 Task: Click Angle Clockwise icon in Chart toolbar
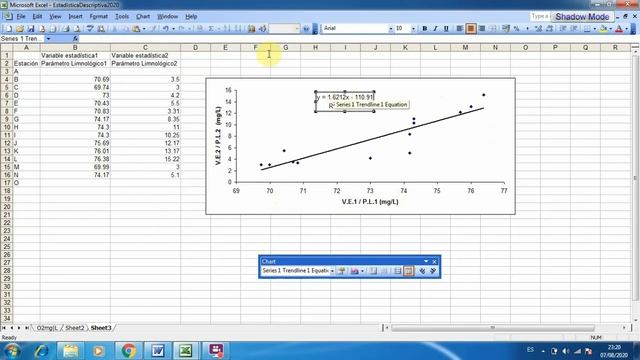pyautogui.click(x=422, y=271)
